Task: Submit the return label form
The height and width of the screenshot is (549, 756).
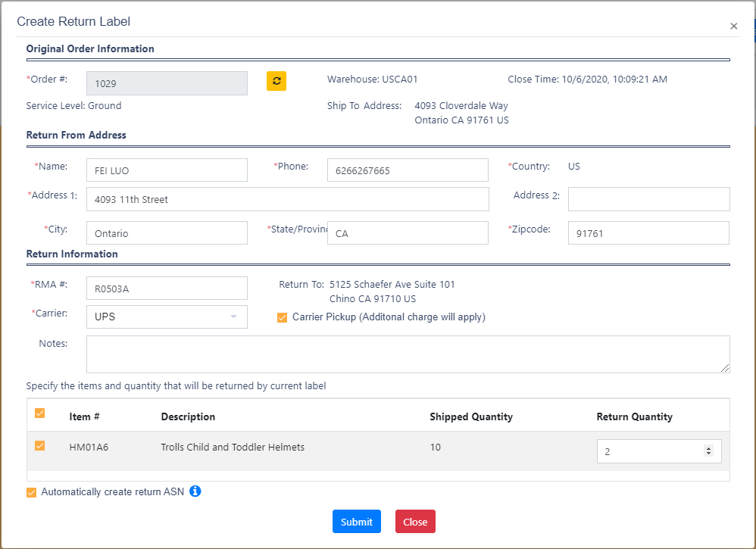Action: point(356,522)
